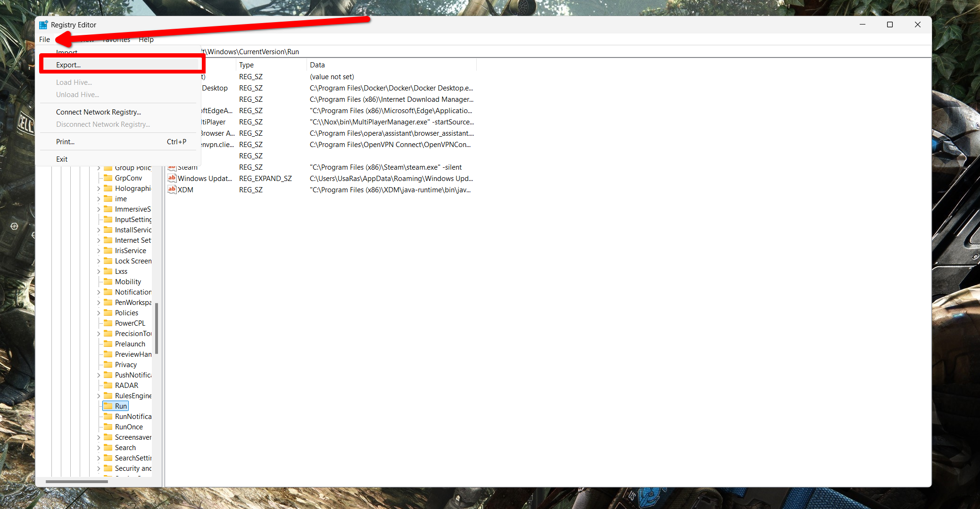Click the Registry Editor icon in title bar

point(43,25)
